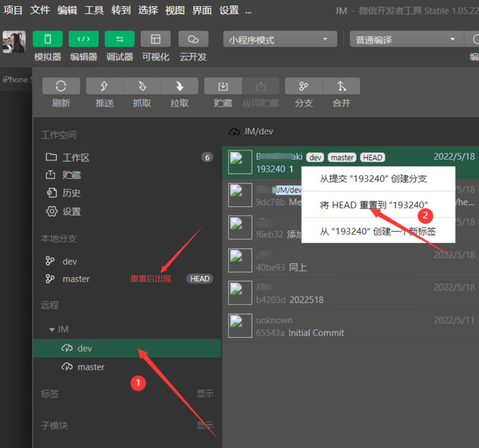The width and height of the screenshot is (479, 448).
Task: Open the 项目 menu
Action: tap(13, 11)
